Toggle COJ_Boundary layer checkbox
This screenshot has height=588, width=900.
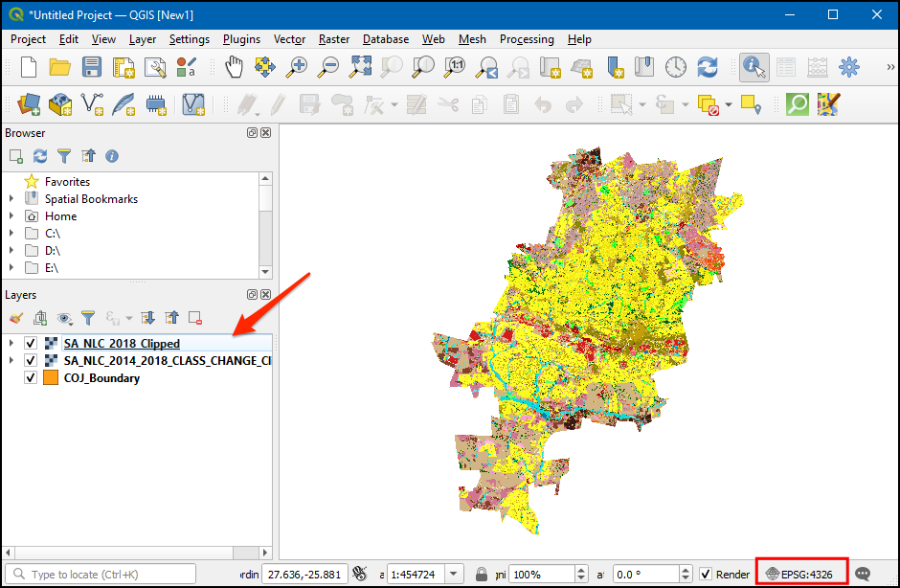coord(31,378)
